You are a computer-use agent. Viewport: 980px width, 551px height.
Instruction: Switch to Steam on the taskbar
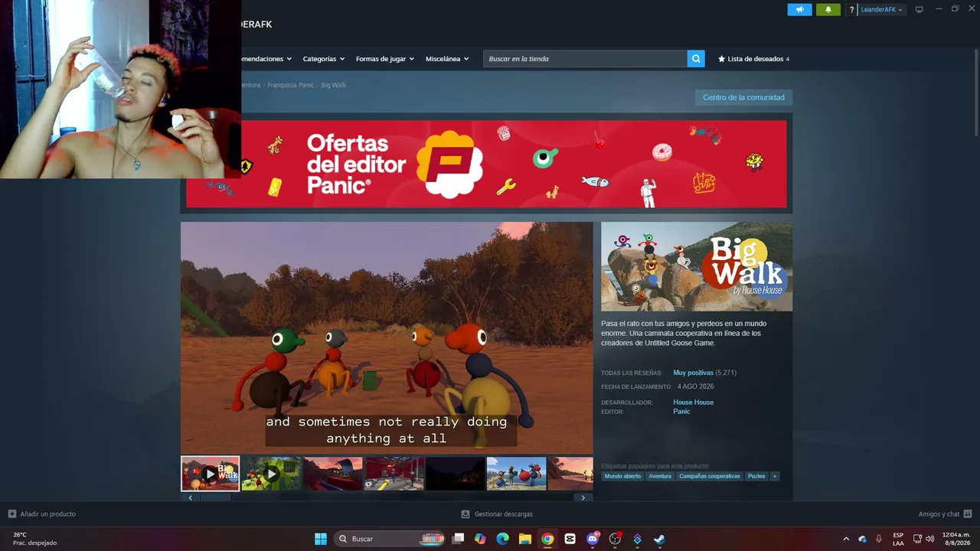coord(659,539)
